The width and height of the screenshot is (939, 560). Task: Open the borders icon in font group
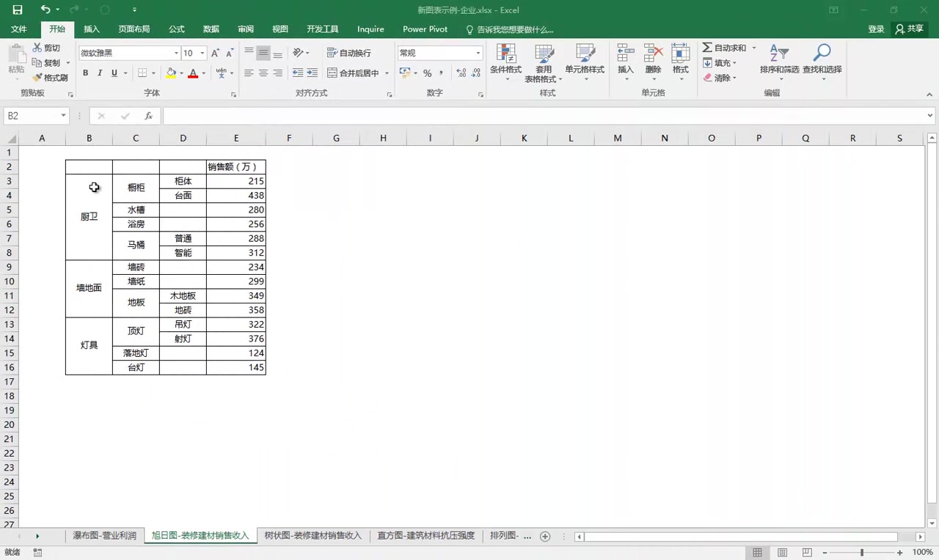(x=142, y=73)
